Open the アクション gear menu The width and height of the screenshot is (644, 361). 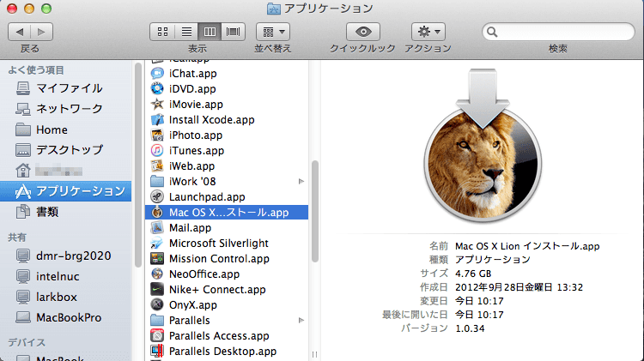tap(428, 32)
